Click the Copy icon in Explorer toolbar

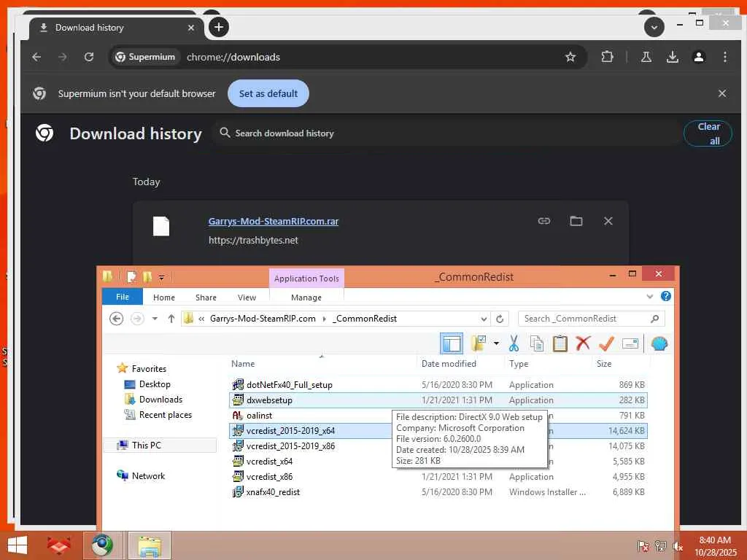[x=537, y=343]
